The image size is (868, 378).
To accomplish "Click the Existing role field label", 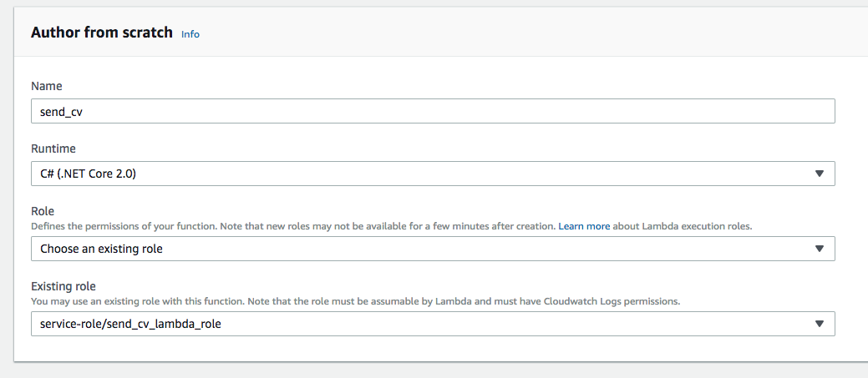I will pyautogui.click(x=65, y=286).
